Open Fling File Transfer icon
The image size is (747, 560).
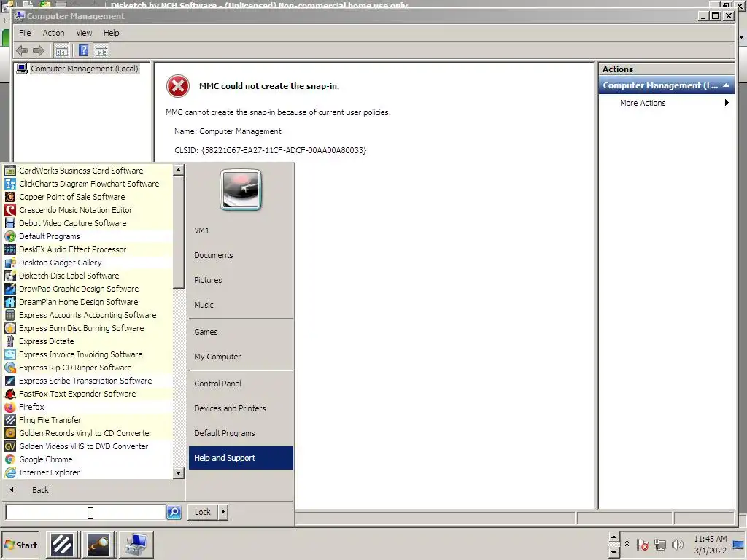(x=10, y=420)
